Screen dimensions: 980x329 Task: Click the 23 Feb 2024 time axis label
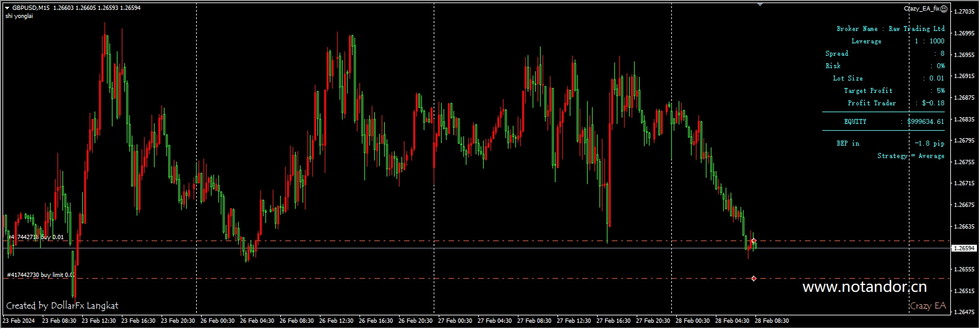click(x=19, y=321)
